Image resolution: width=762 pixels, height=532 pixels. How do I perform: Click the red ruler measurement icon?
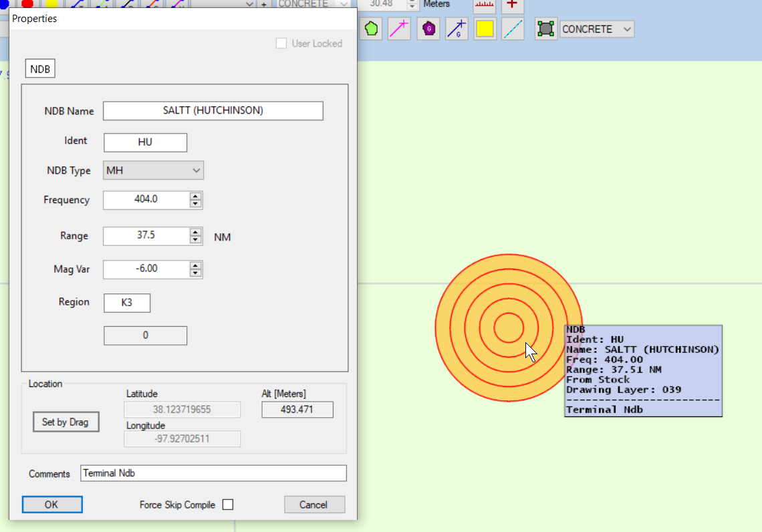[484, 5]
